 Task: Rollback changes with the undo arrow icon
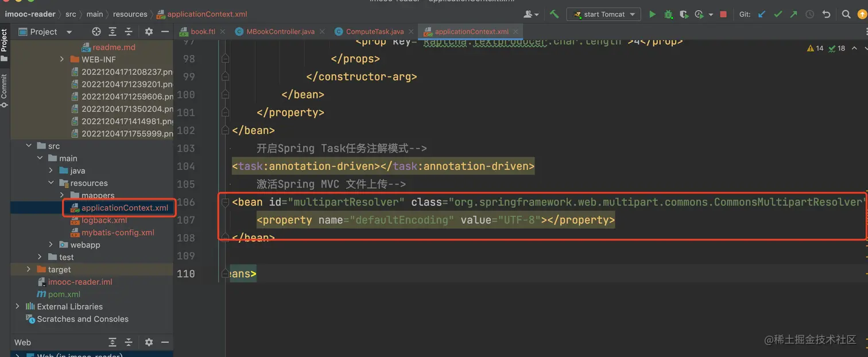point(826,14)
